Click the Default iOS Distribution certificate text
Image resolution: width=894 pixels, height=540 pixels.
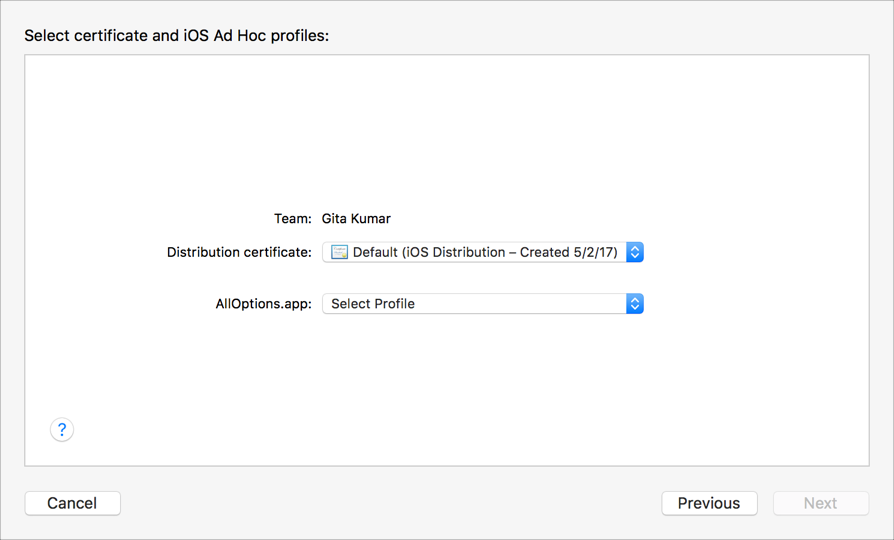point(485,253)
